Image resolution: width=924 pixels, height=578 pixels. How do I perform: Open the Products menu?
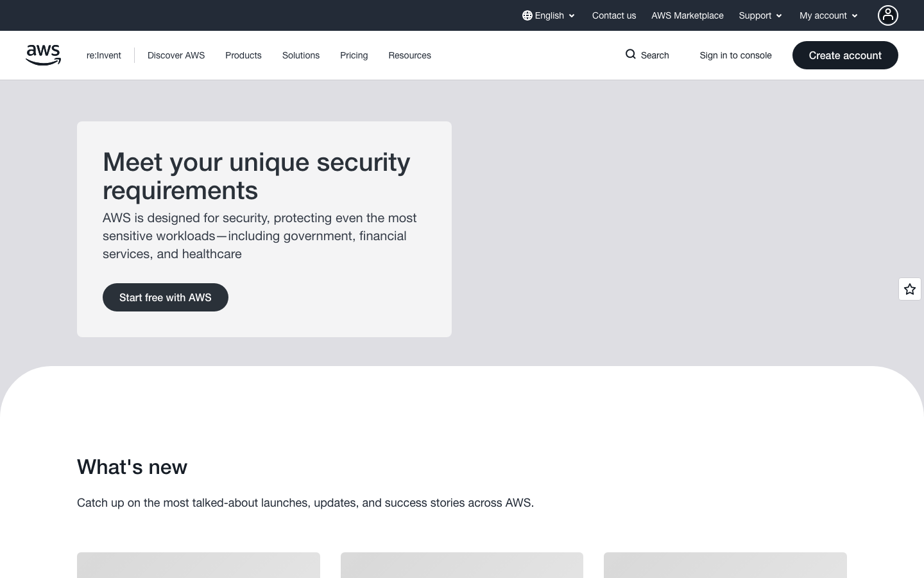point(243,55)
